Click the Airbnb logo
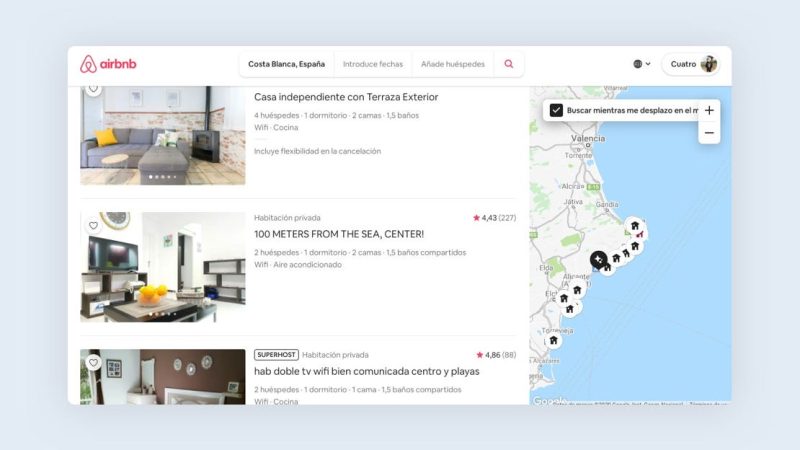Screen dimensions: 800x450 pos(108,64)
